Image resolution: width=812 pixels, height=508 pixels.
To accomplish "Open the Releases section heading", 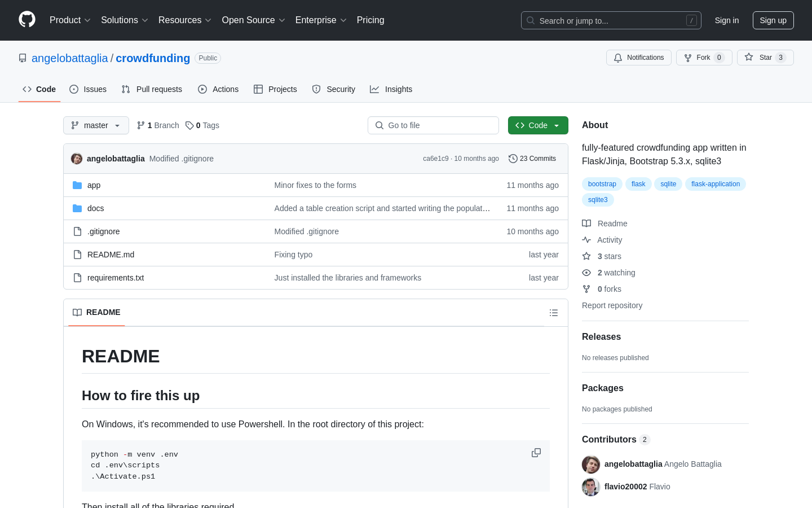I will (x=601, y=336).
